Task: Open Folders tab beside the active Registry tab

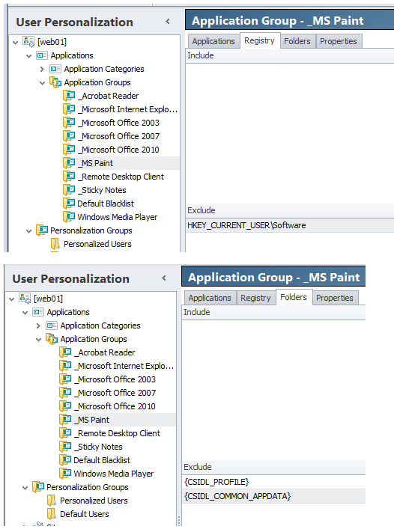Action: 297,41
